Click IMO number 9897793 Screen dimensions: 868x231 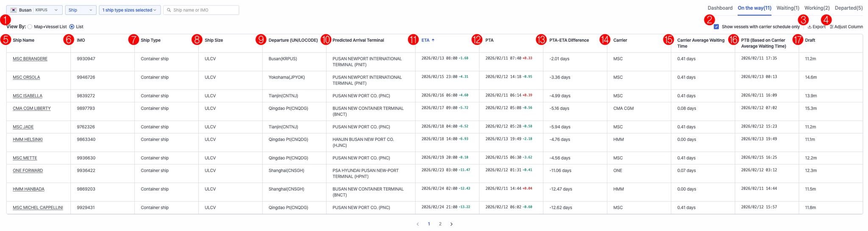[x=86, y=108]
